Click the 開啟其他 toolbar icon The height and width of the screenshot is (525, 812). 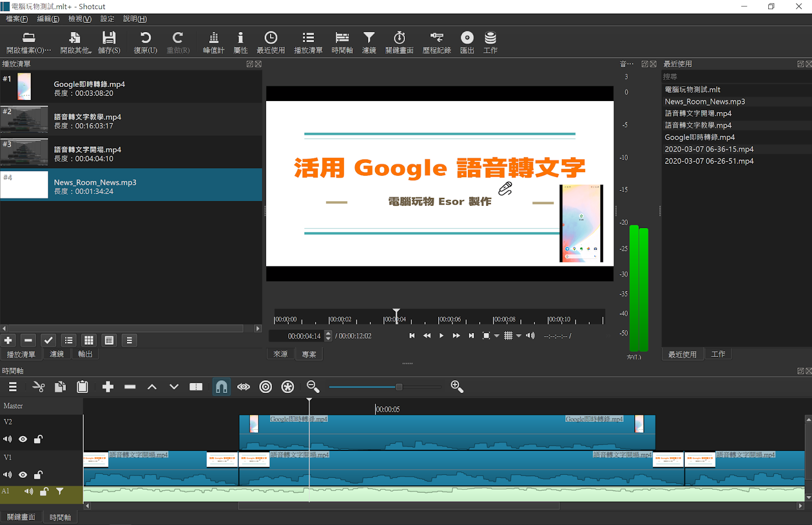[x=75, y=43]
